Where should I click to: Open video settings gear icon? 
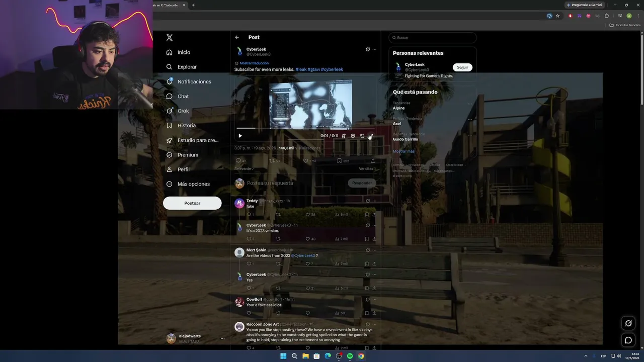(353, 136)
